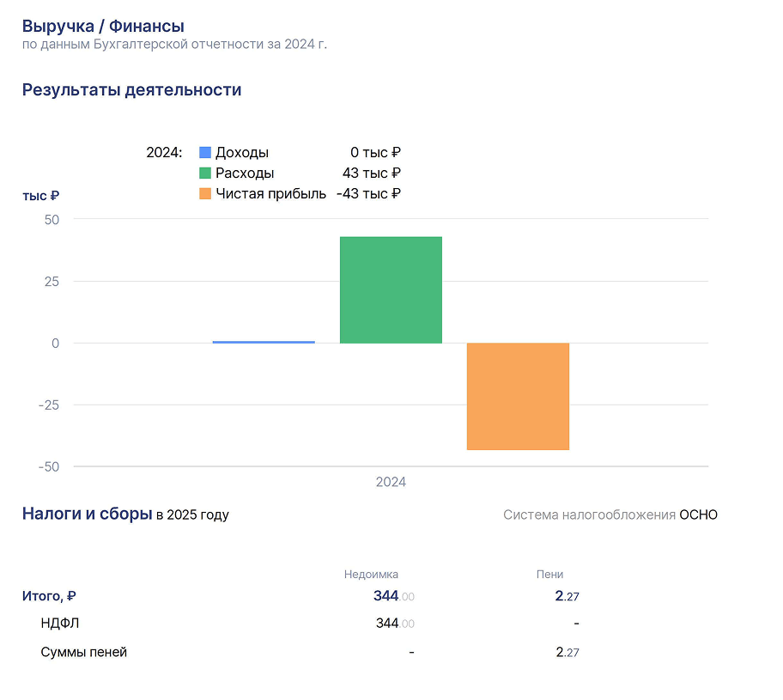Select the orange Чистая прибыль legend swatch
783x700 pixels.
(x=204, y=193)
